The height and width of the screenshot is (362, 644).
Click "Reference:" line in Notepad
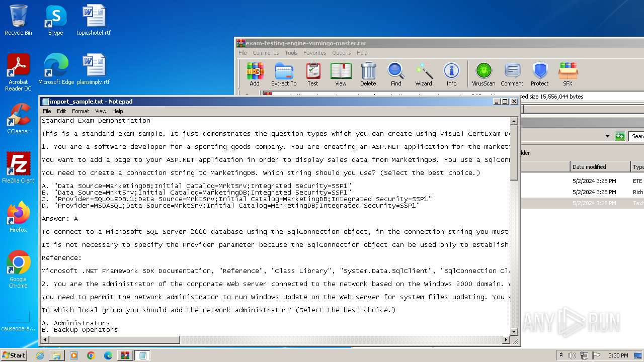pyautogui.click(x=62, y=258)
